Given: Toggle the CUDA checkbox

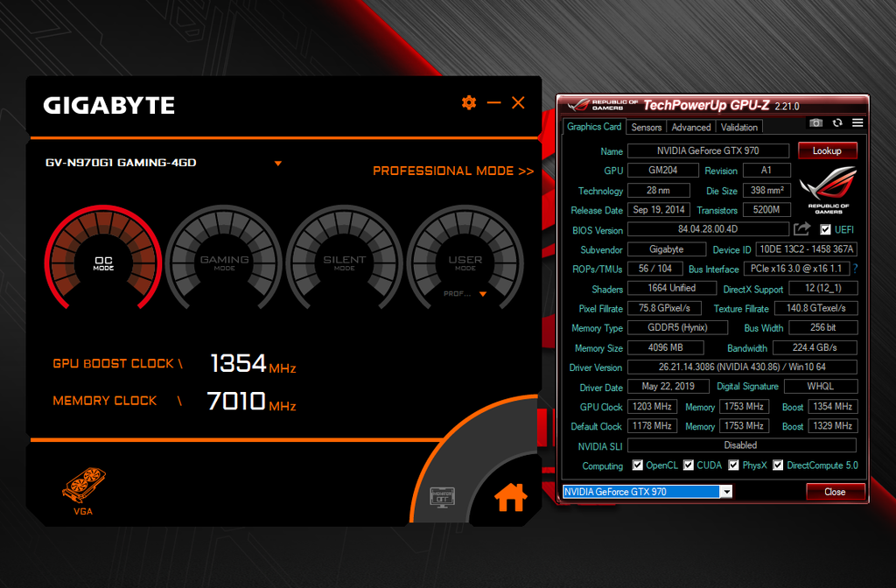Looking at the screenshot, I should pyautogui.click(x=689, y=465).
